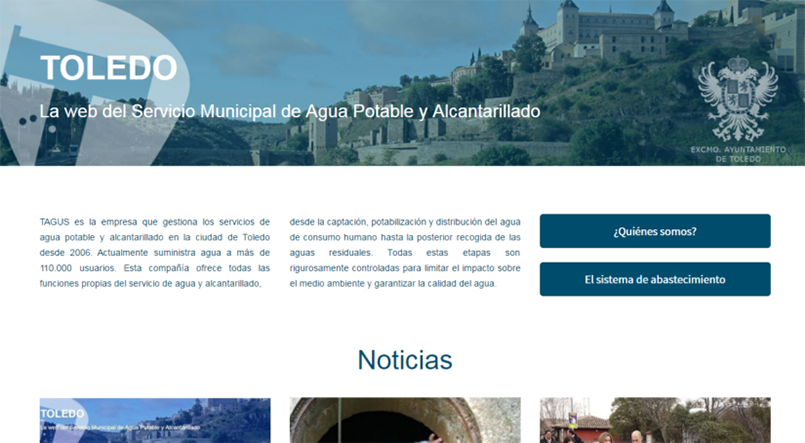Image resolution: width=805 pixels, height=443 pixels.
Task: Open the news card showing a circular pipe
Action: [405, 420]
